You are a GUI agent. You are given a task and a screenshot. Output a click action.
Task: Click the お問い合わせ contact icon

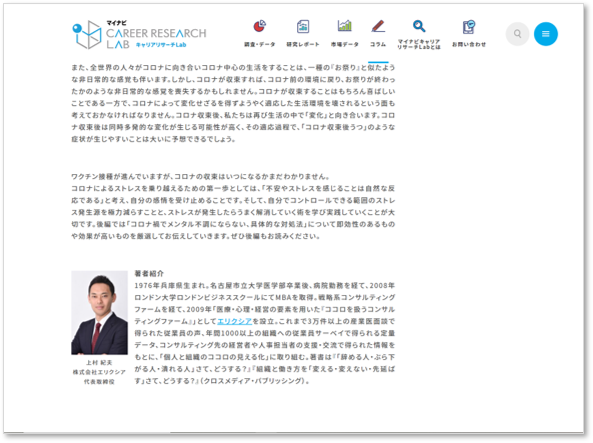[469, 27]
